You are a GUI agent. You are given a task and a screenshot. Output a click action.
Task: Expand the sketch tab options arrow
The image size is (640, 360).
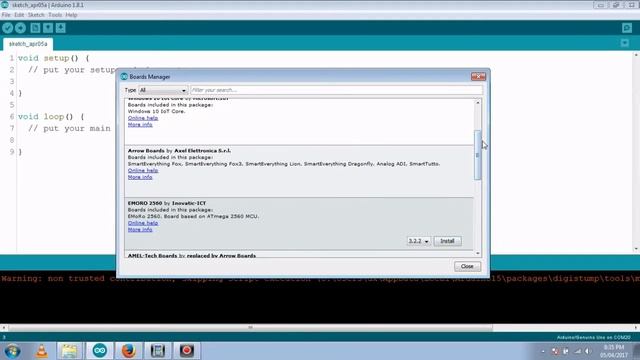click(624, 43)
